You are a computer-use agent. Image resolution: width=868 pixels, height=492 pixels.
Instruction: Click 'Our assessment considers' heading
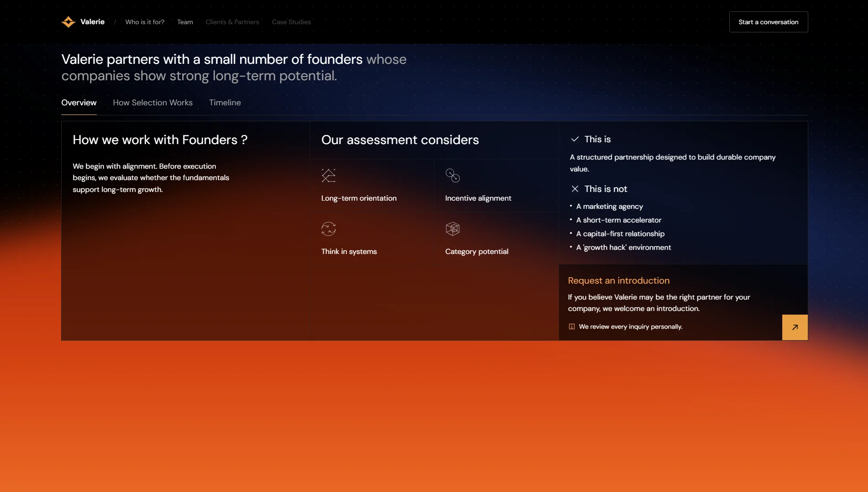[x=400, y=140]
